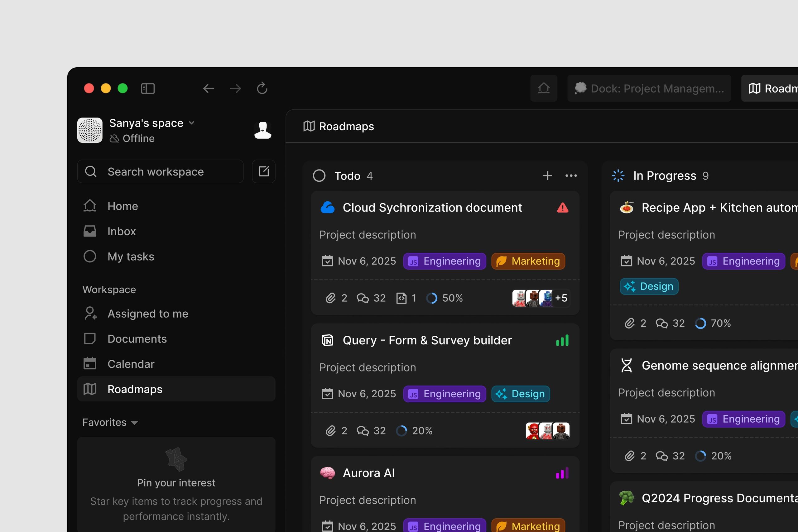Click the 50% progress ring indicator

(431, 298)
